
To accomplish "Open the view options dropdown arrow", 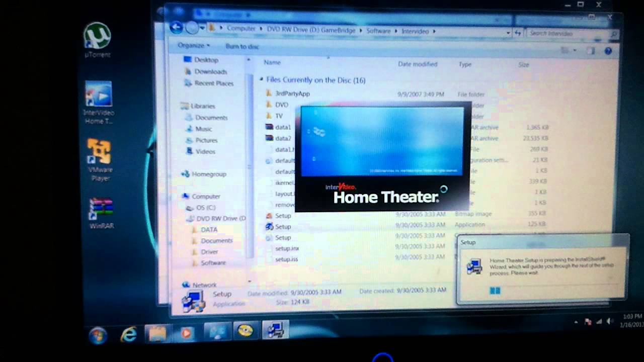I will coord(574,51).
